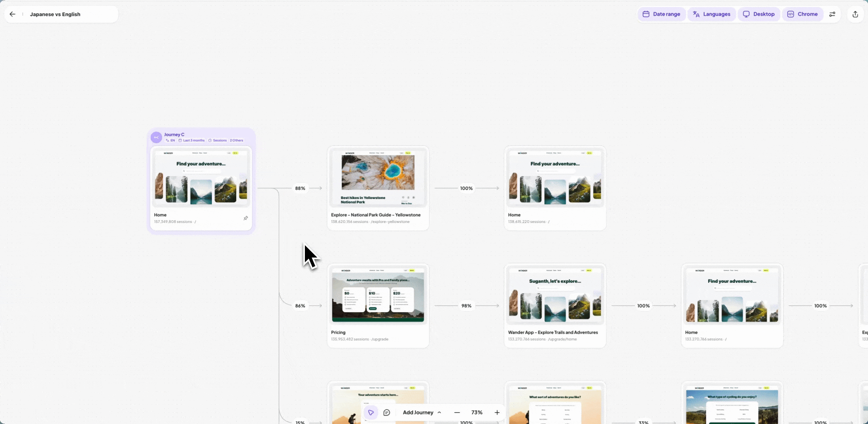
Task: Activate the comment bubble tool
Action: pos(387,413)
